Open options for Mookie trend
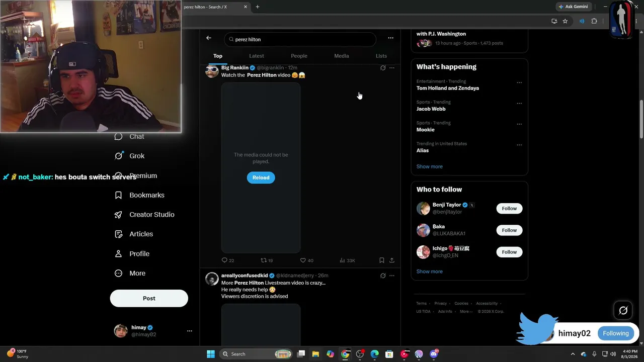This screenshot has height=362, width=644. (519, 124)
